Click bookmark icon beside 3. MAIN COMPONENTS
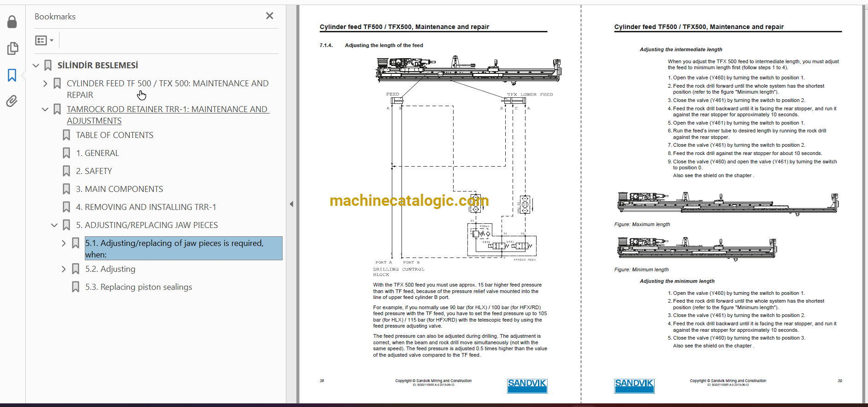868x407 pixels. point(66,189)
